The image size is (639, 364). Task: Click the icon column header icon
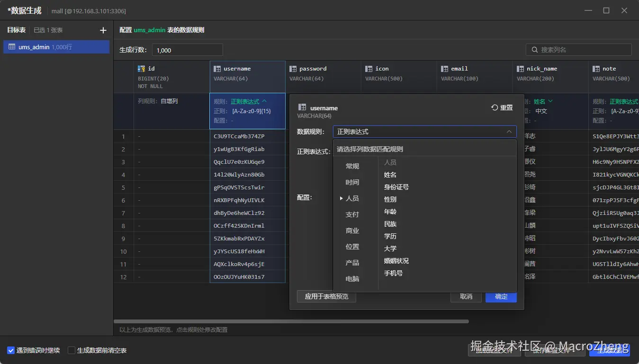click(369, 69)
